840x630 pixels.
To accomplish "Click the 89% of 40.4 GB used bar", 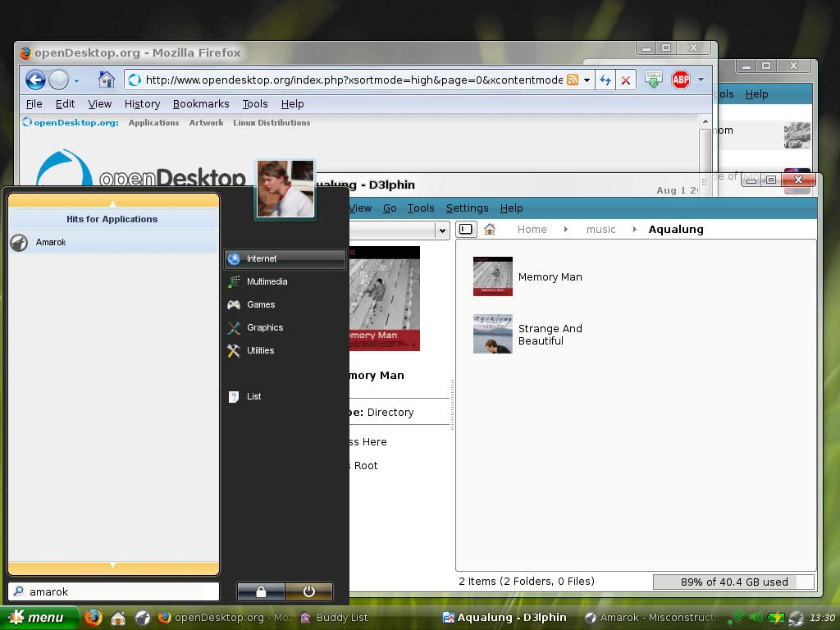I will pos(734,582).
